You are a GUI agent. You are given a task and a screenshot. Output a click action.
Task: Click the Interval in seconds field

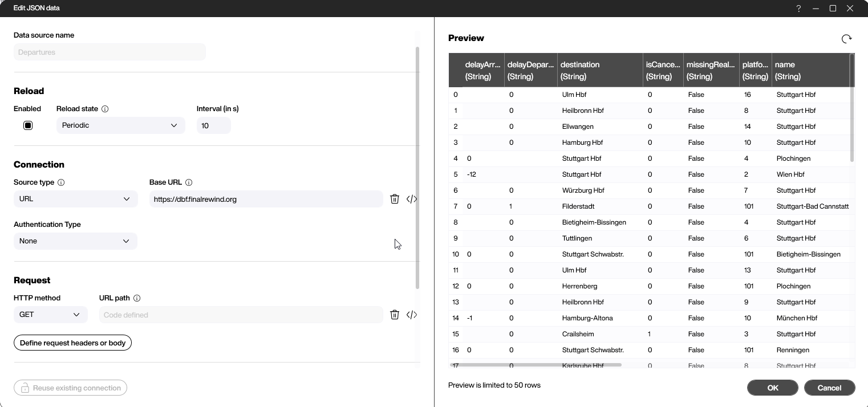pyautogui.click(x=213, y=125)
